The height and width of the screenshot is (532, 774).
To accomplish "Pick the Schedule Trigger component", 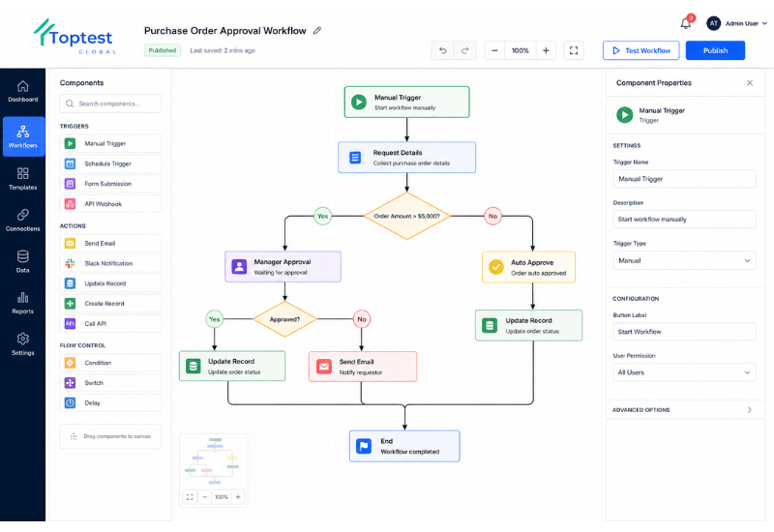I will 110,163.
